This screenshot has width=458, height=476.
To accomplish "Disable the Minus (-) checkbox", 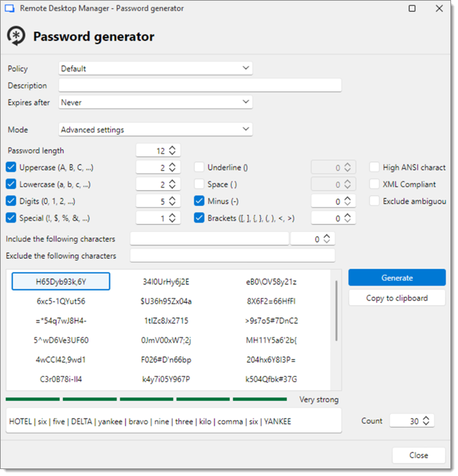I will coord(200,202).
